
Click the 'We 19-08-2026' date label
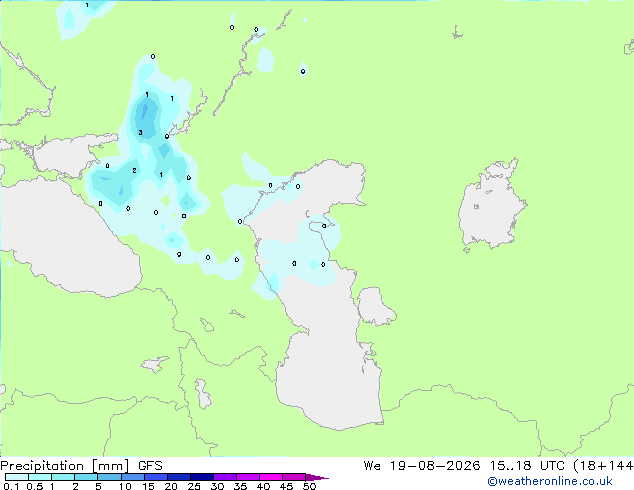[x=422, y=466]
